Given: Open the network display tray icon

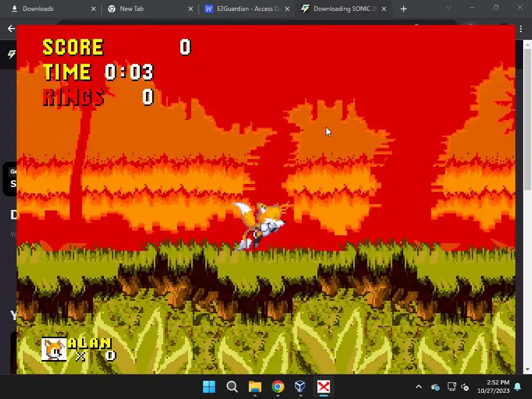Looking at the screenshot, I should [x=451, y=387].
